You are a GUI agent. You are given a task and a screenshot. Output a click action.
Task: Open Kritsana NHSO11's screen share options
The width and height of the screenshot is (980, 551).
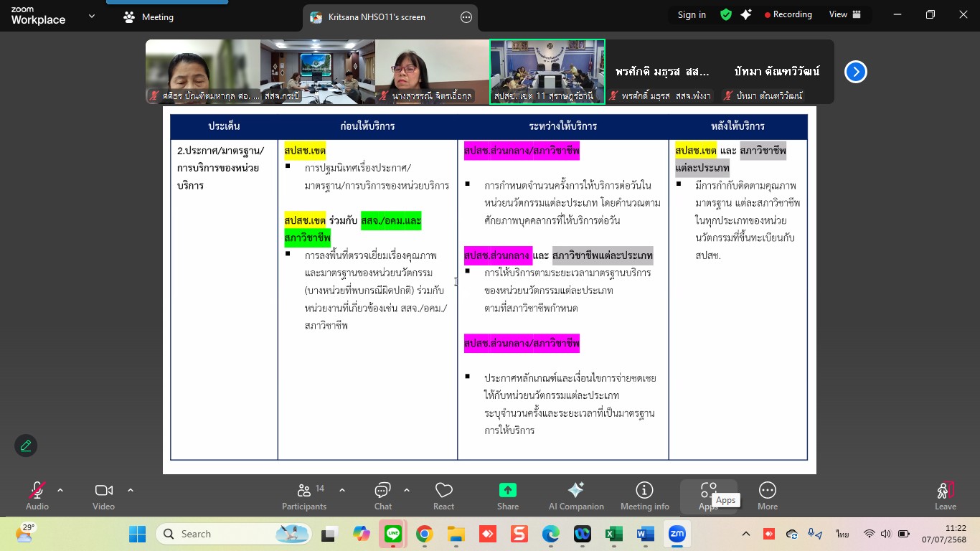pos(466,17)
